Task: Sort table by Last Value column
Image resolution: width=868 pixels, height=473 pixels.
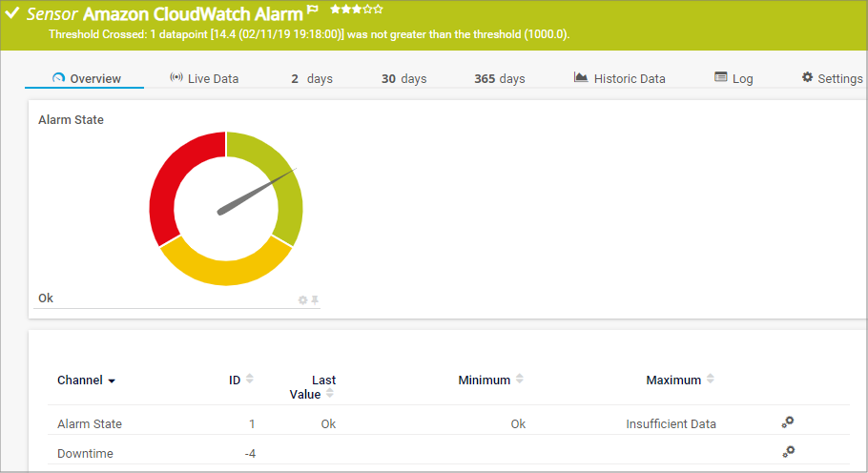Action: pos(330,393)
